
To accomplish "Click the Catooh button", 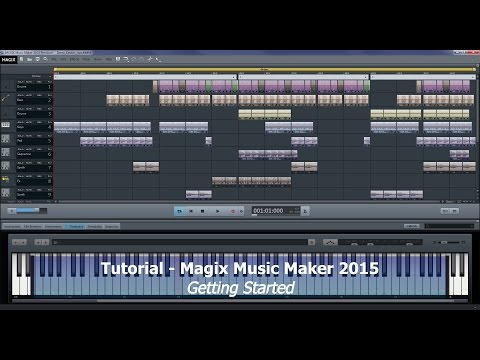I will pyautogui.click(x=412, y=226).
